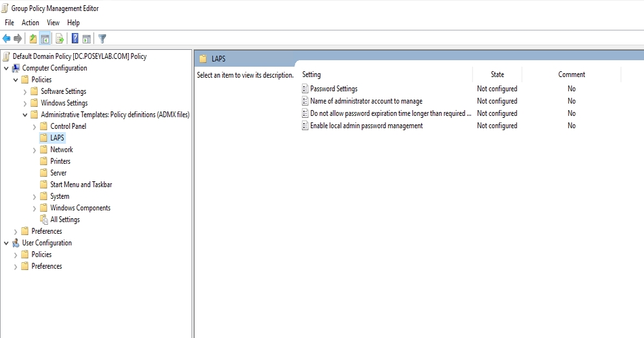Screen dimensions: 644x338
Task: Toggle the Show/Hide Action Pane icon
Action: coord(87,39)
